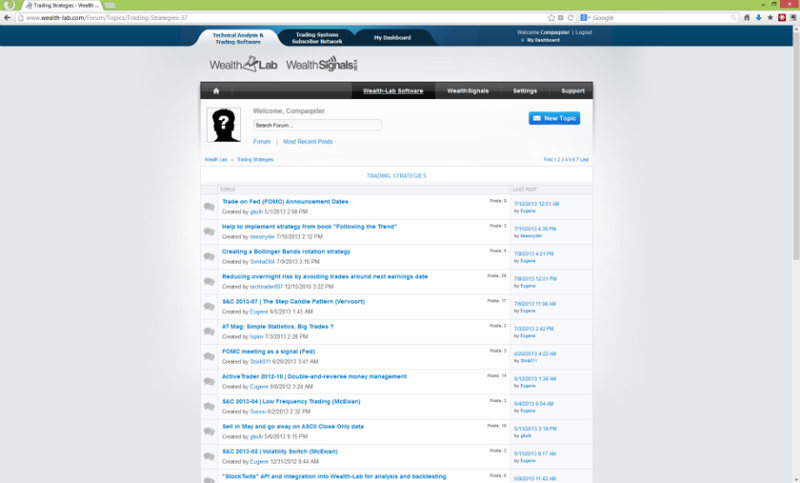Viewport: 800px width, 483px height.
Task: Click the home icon in forum navbar
Action: coord(215,91)
